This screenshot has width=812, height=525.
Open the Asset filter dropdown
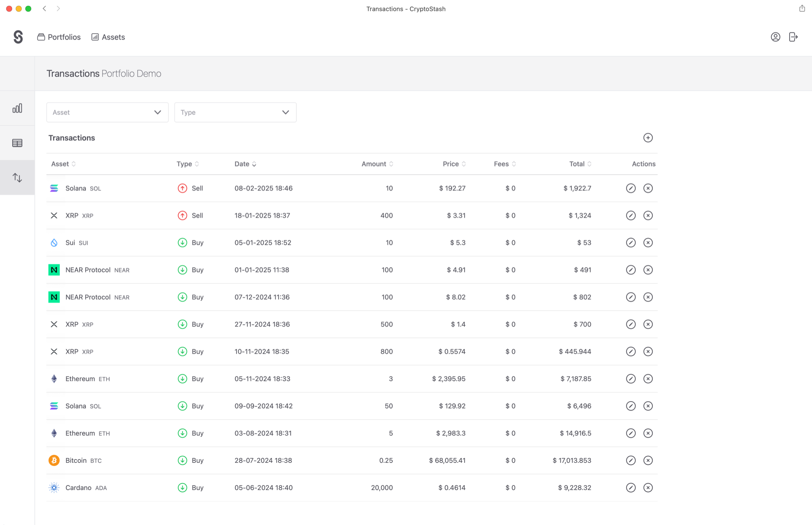[x=107, y=112]
